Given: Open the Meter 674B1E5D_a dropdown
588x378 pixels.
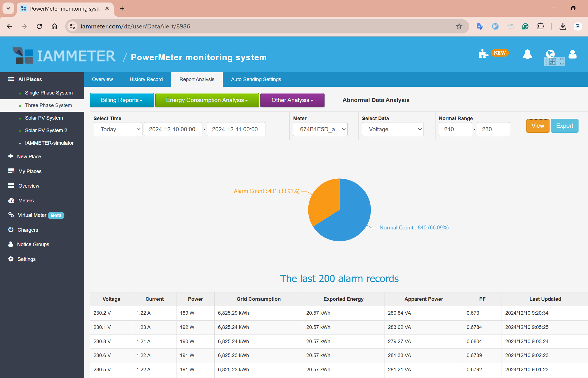Looking at the screenshot, I should pyautogui.click(x=320, y=129).
